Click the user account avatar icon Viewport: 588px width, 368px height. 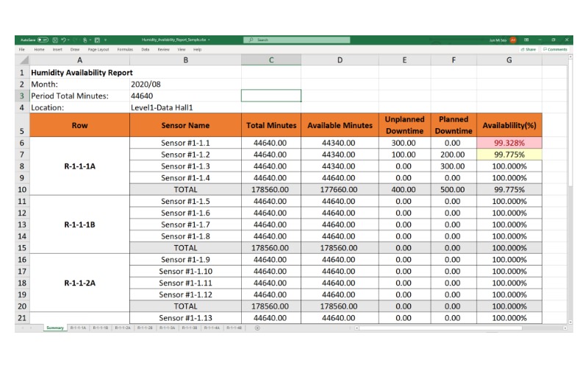point(513,40)
